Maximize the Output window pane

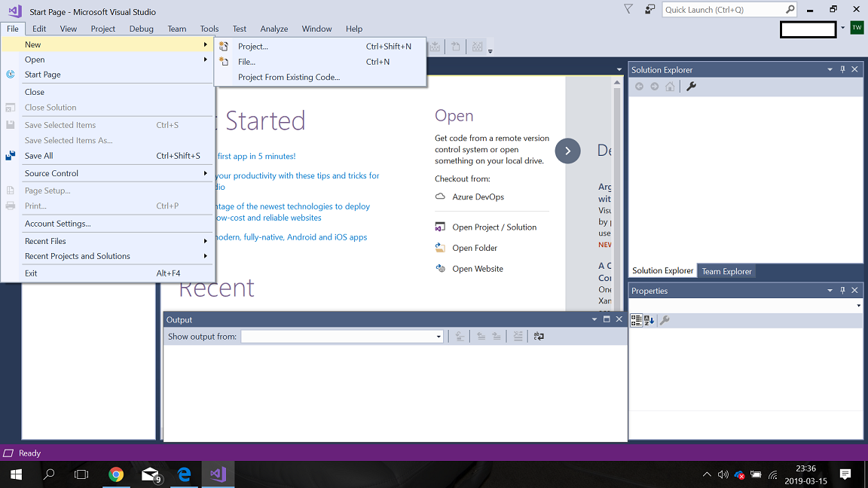(x=607, y=319)
